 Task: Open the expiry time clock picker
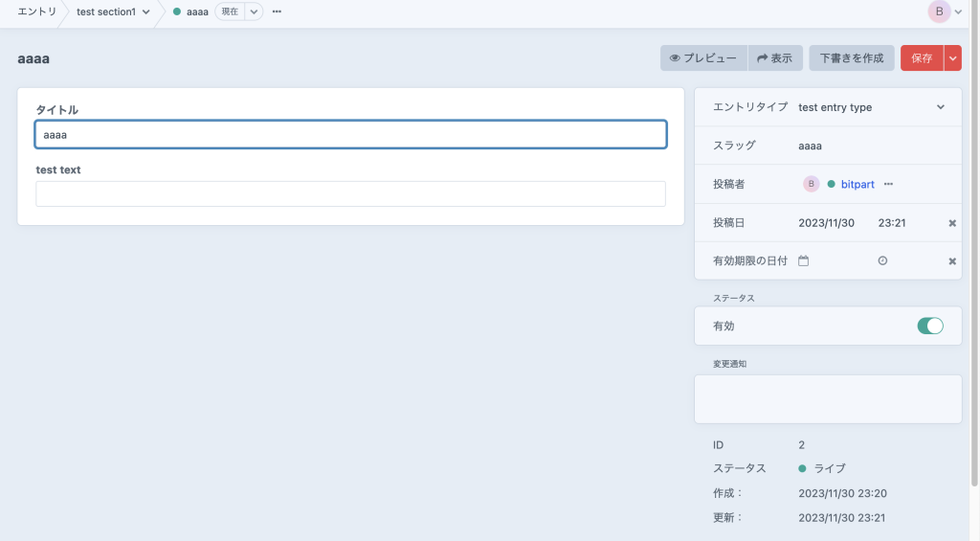point(882,261)
